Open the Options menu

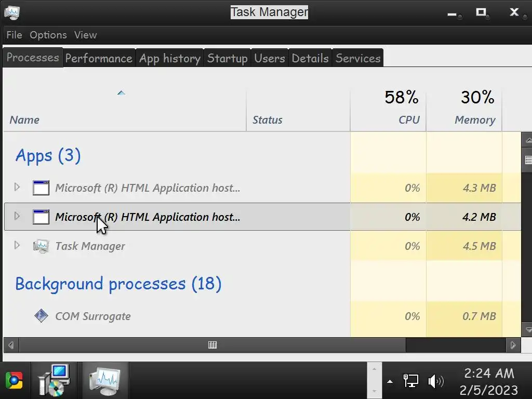pyautogui.click(x=48, y=35)
